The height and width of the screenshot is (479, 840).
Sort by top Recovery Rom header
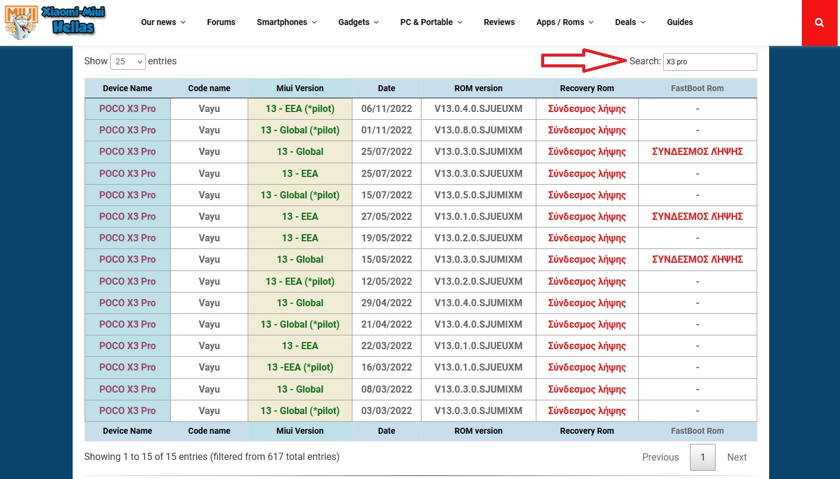click(x=587, y=88)
